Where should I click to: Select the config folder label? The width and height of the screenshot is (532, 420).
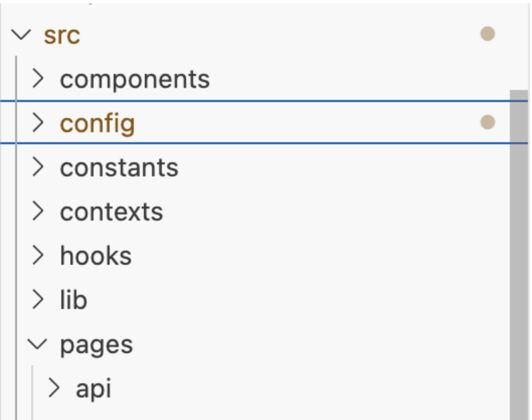tap(97, 124)
